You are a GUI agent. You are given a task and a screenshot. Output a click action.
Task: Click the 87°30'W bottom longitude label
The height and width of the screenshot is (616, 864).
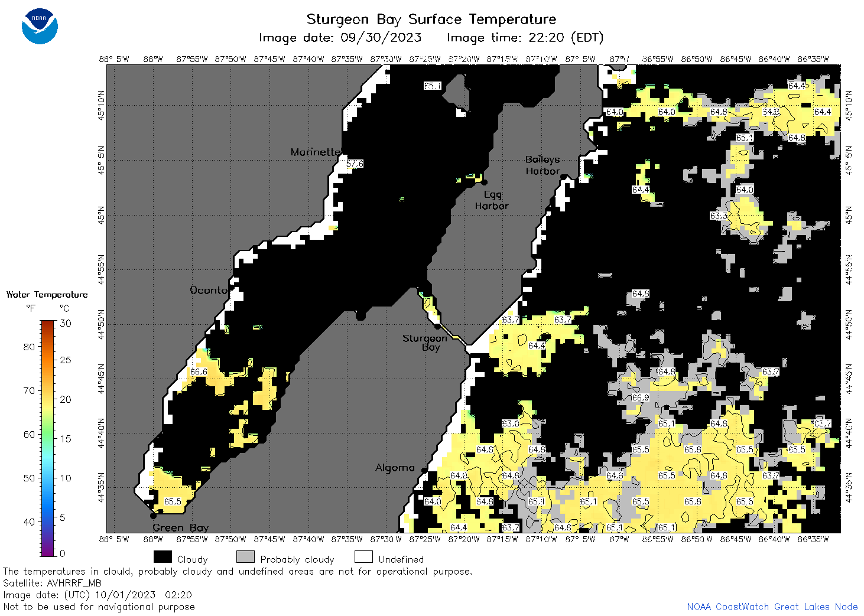pos(385,539)
